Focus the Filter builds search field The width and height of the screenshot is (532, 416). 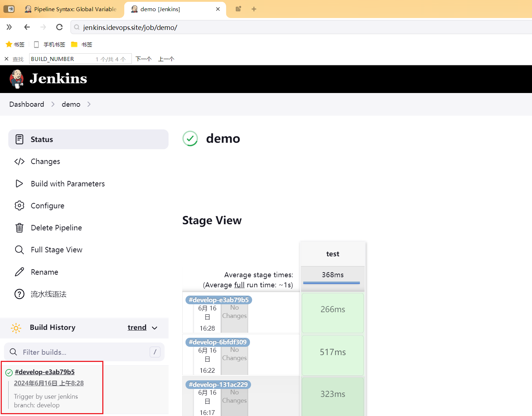[84, 352]
